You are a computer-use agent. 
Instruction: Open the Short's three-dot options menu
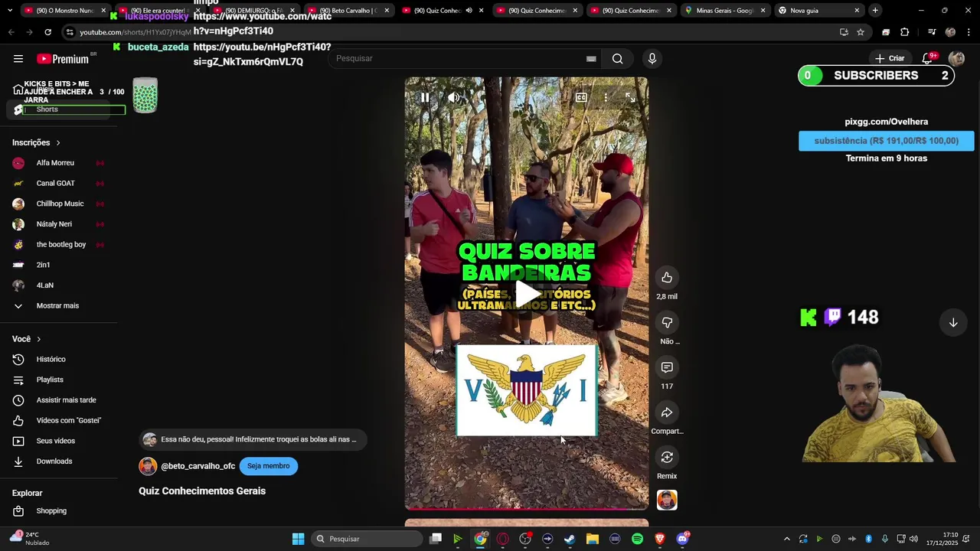click(606, 97)
